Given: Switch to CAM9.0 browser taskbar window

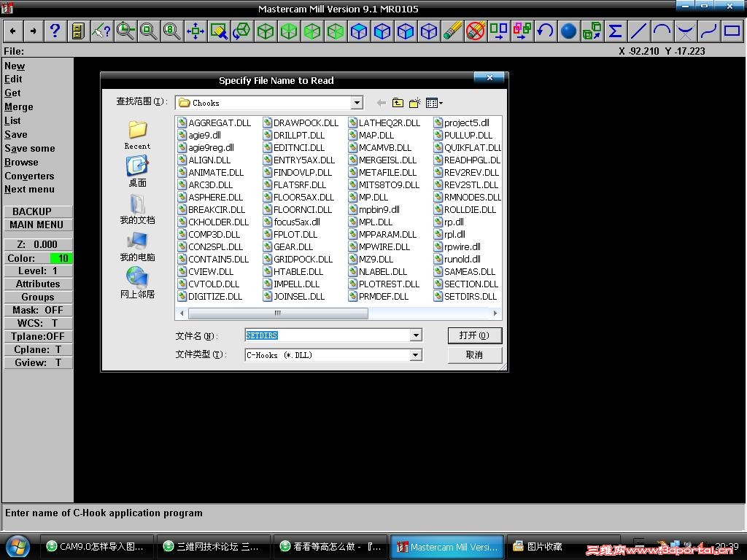Looking at the screenshot, I should [x=96, y=547].
